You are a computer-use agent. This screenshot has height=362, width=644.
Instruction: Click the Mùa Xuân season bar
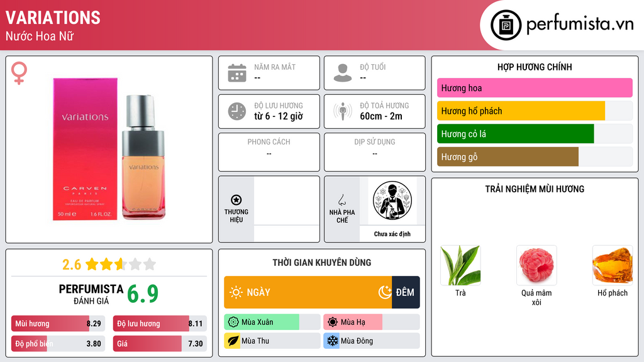[x=272, y=322]
